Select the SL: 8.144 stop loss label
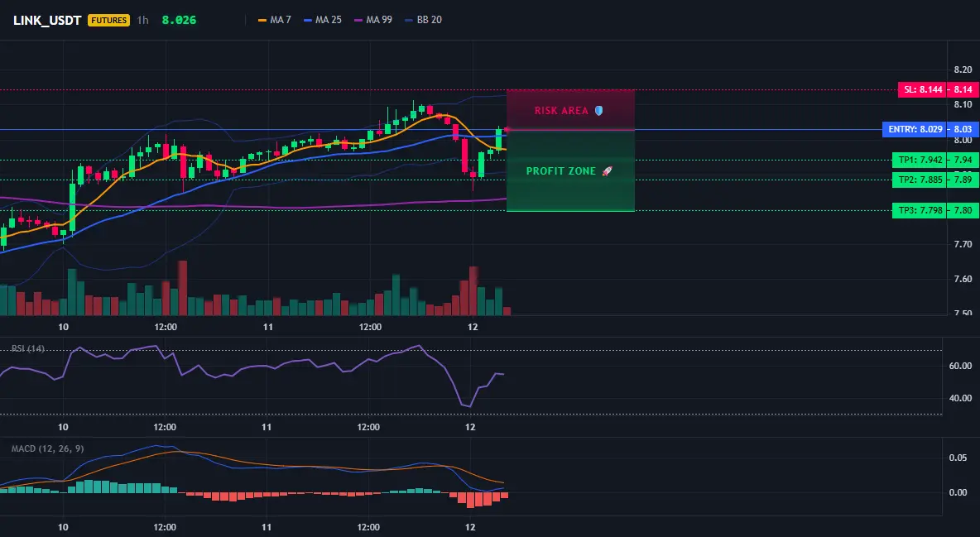This screenshot has height=537, width=980. click(922, 89)
